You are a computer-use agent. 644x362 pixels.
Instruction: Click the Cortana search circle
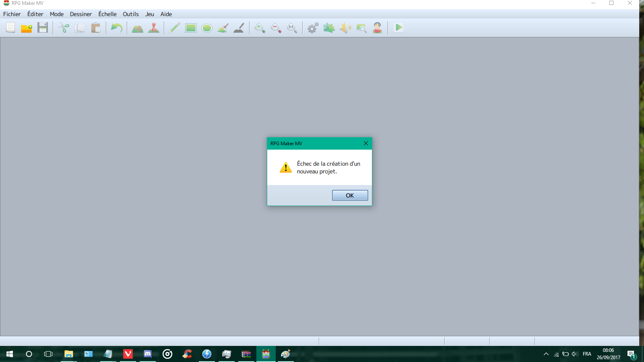click(x=29, y=354)
